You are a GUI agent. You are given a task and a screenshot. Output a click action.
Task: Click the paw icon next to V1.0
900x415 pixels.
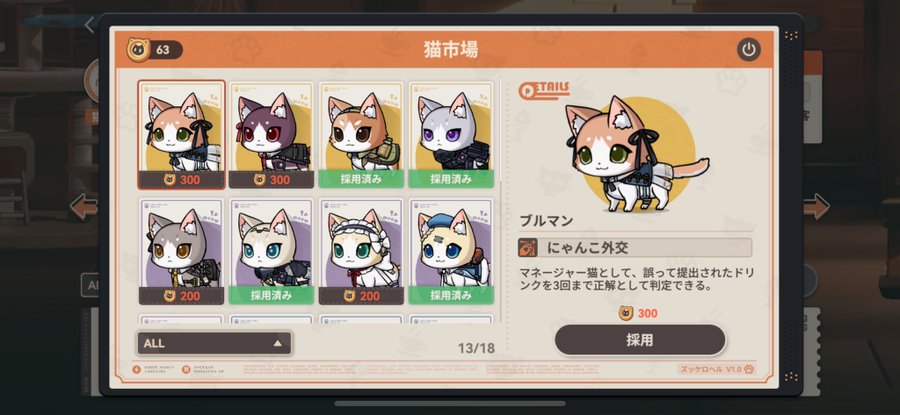pyautogui.click(x=750, y=369)
